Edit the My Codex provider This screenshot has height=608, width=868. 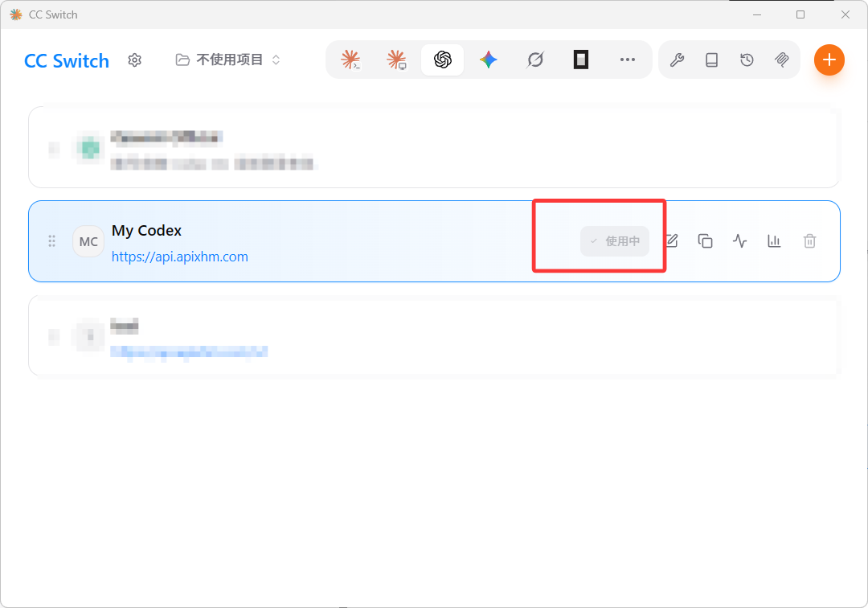point(671,241)
